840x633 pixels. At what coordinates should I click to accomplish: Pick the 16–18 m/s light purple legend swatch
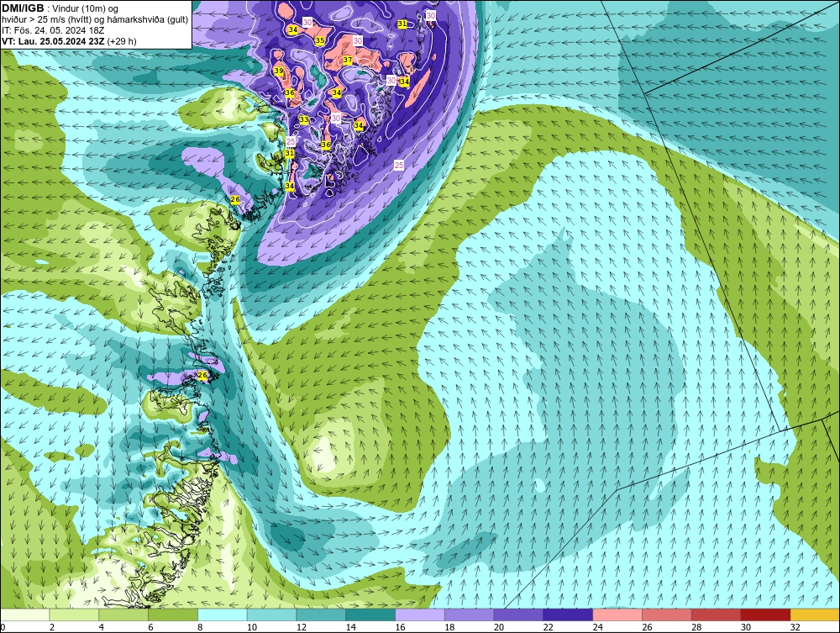pyautogui.click(x=420, y=615)
